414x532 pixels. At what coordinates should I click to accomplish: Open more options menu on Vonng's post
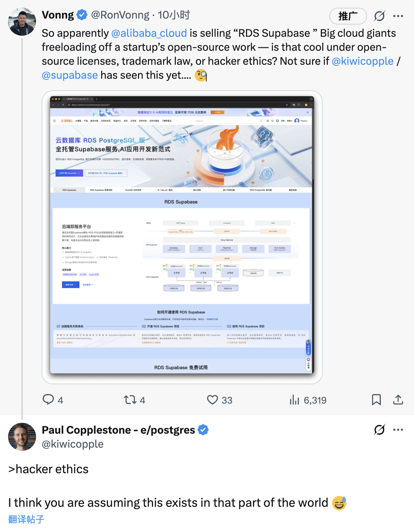[x=398, y=16]
